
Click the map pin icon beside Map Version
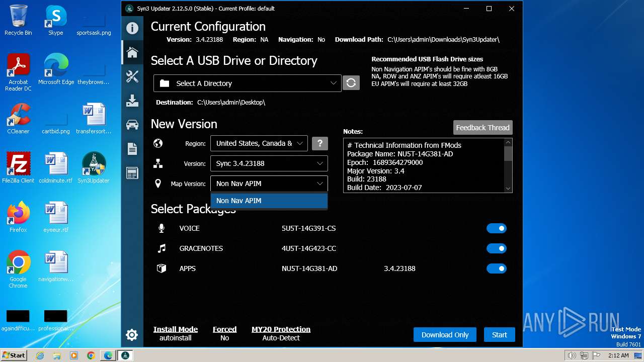point(158,184)
